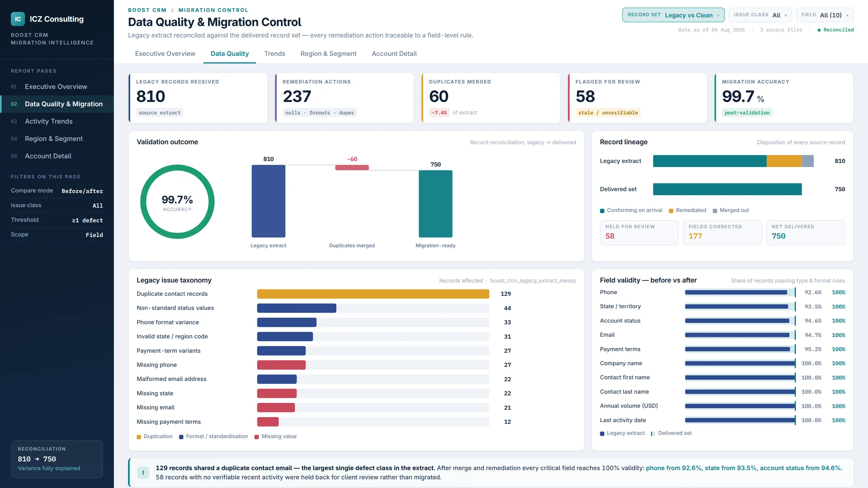Click 'Malformed email address' label
This screenshot has height=488, width=868.
[171, 379]
